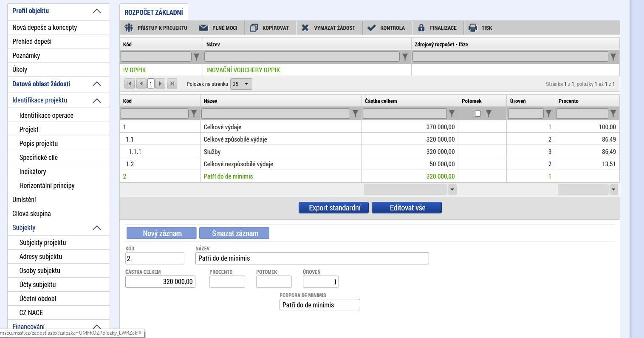The width and height of the screenshot is (644, 338).
Task: Click Export standardní button
Action: (333, 207)
